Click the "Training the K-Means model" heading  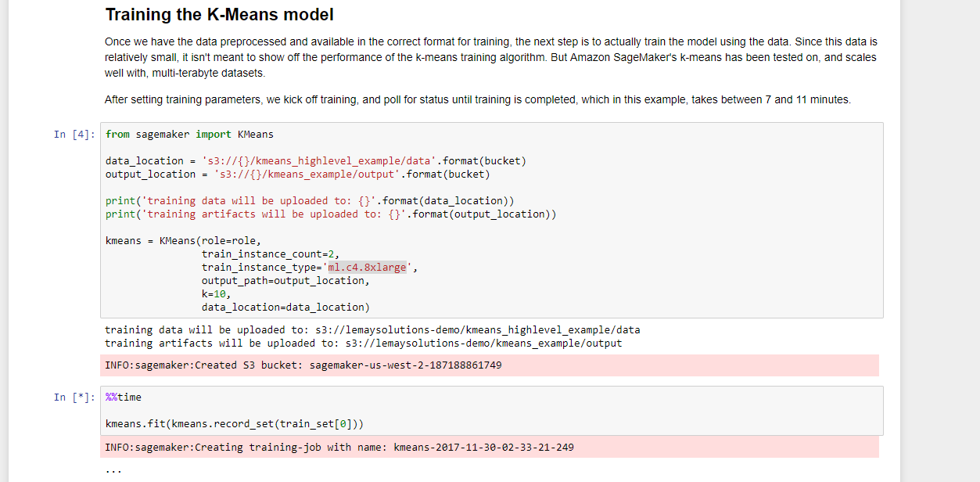pos(219,15)
